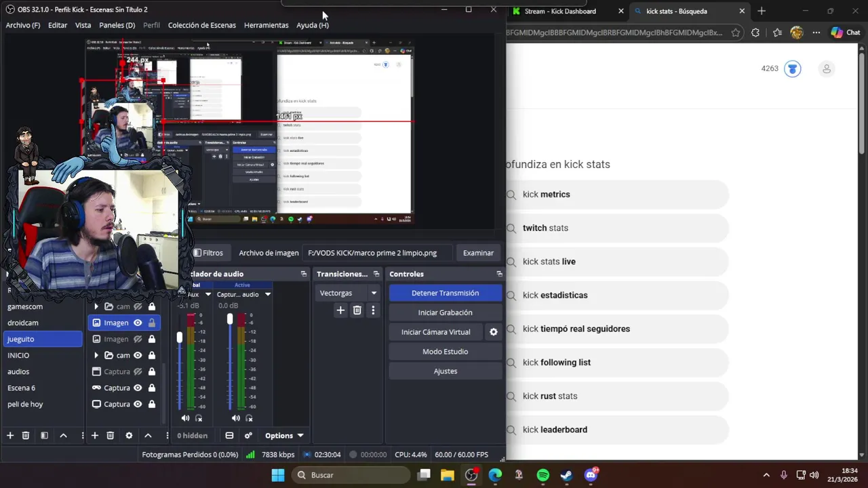This screenshot has width=868, height=488.
Task: Open the Editar menu
Action: tap(58, 25)
